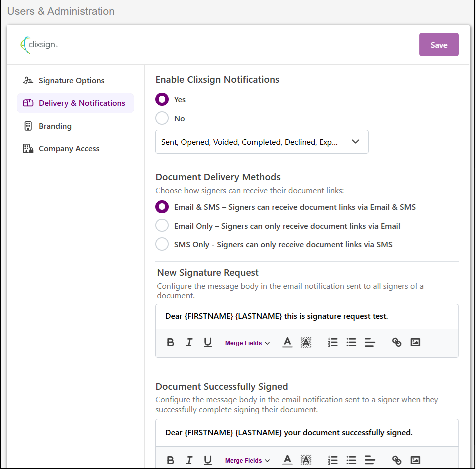Screen dimensions: 476x469
Task: Edit the New Signature Request message body
Action: tap(307, 316)
